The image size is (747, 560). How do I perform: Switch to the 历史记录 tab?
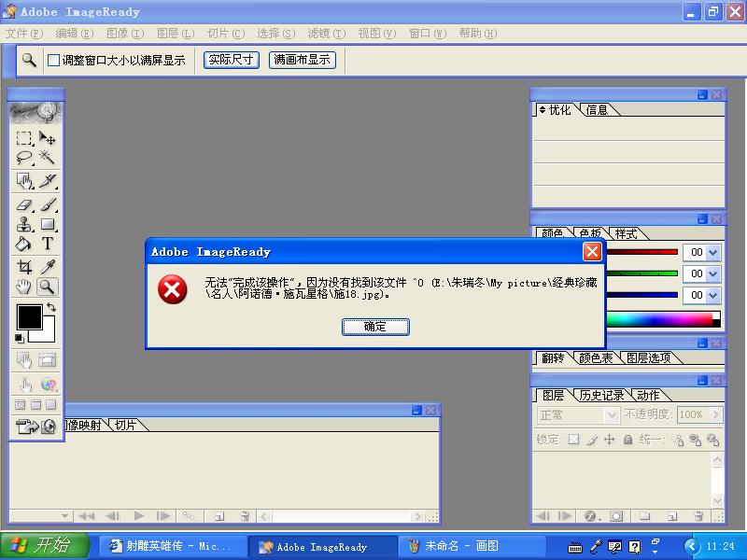[x=601, y=395]
